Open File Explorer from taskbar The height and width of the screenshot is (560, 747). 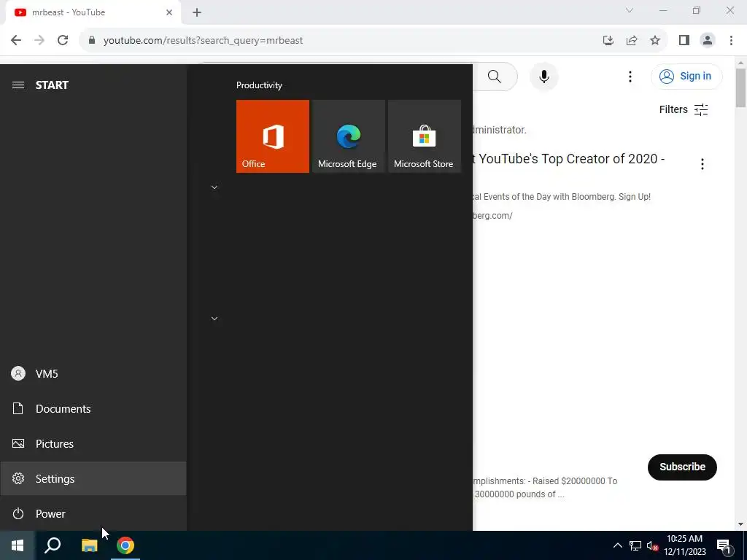[x=89, y=545]
